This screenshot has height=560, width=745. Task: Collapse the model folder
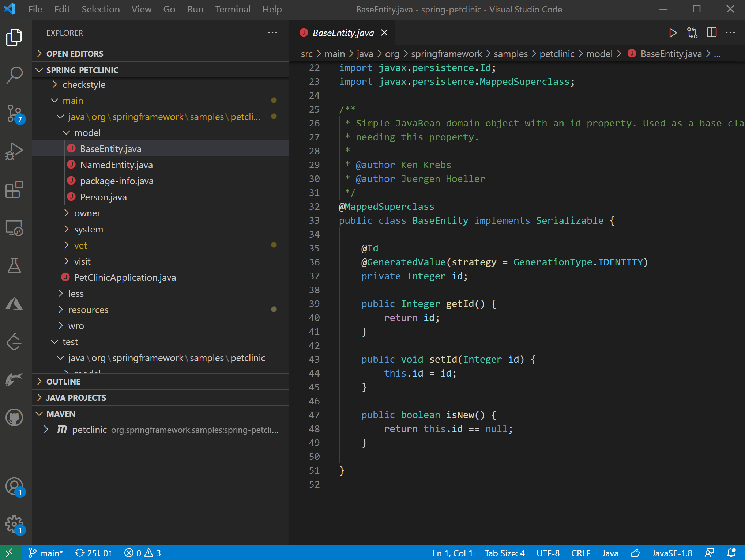pos(87,133)
